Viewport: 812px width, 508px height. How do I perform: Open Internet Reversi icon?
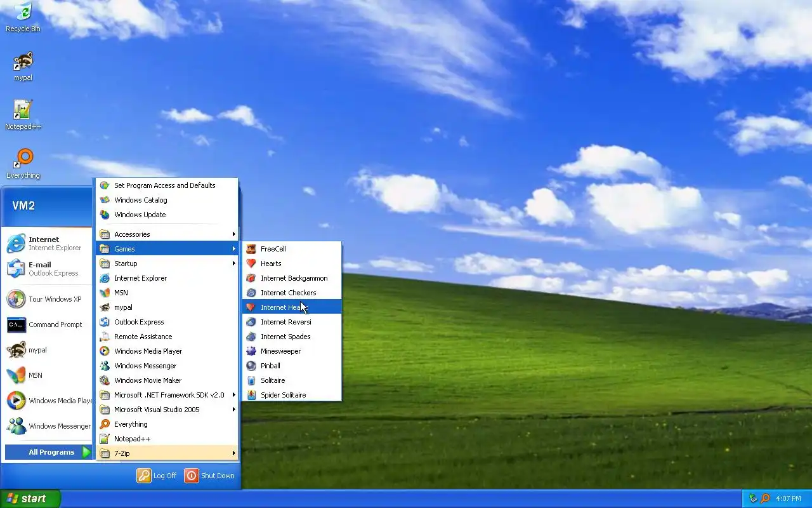[251, 322]
